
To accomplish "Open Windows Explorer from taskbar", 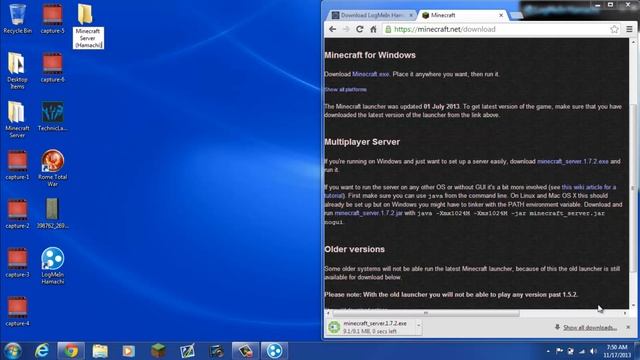I will (x=100, y=351).
